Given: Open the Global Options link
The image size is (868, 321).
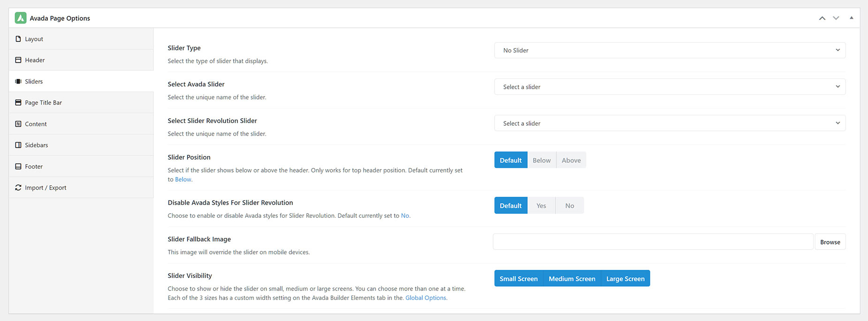Looking at the screenshot, I should coord(426,298).
